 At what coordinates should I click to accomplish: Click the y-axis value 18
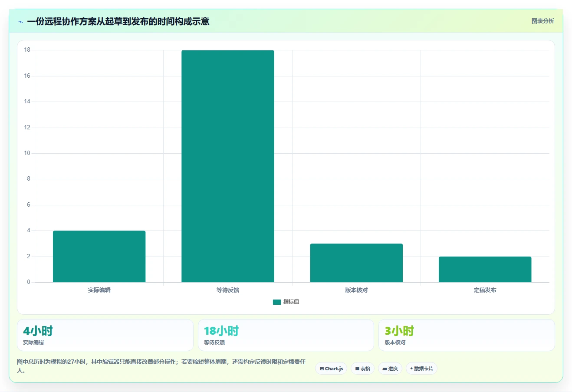(x=27, y=50)
